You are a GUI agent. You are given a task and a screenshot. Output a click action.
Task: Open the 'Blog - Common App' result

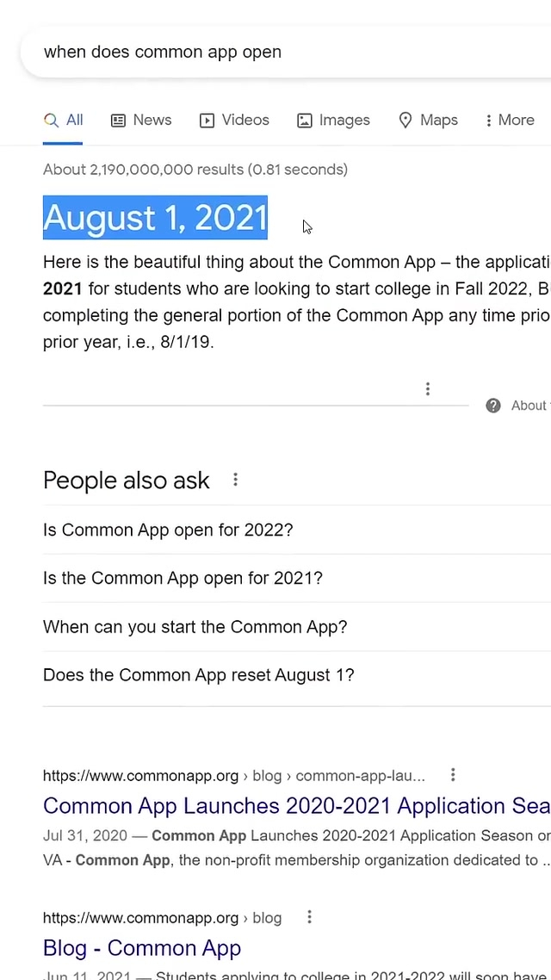click(x=142, y=948)
